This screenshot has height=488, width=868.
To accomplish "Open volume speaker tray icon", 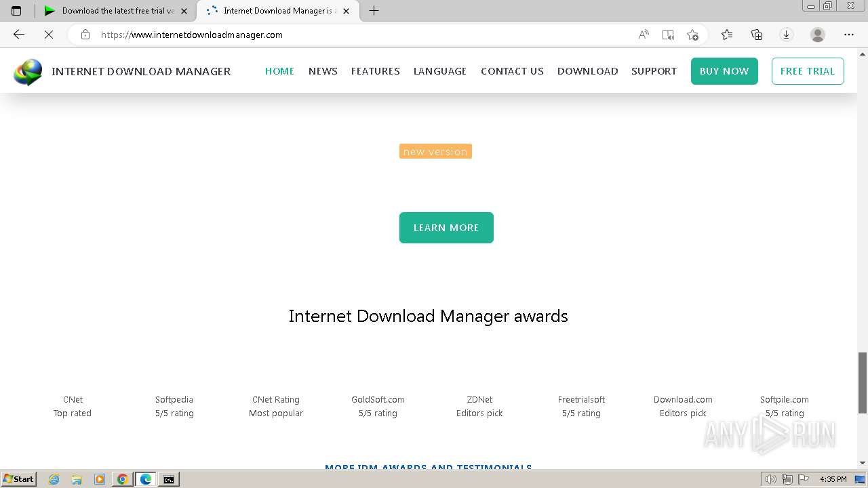I will coord(771,479).
